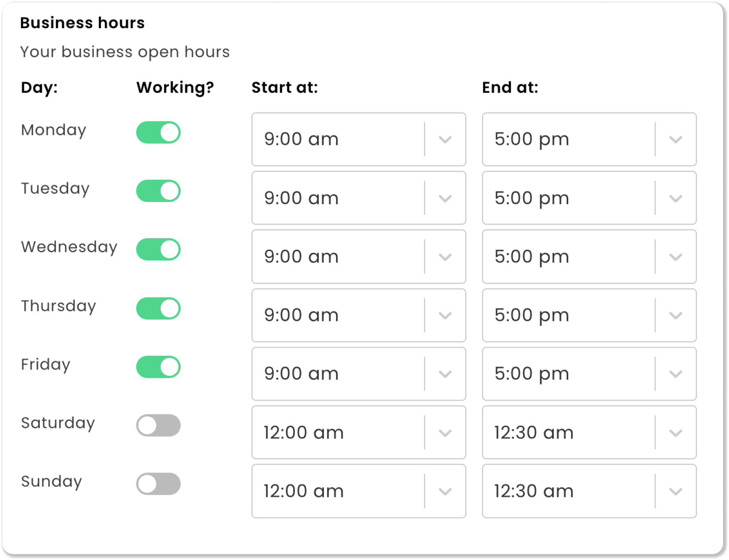Select the Tuesday 5:00 pm end field
Image resolution: width=729 pixels, height=560 pixels.
click(x=567, y=198)
